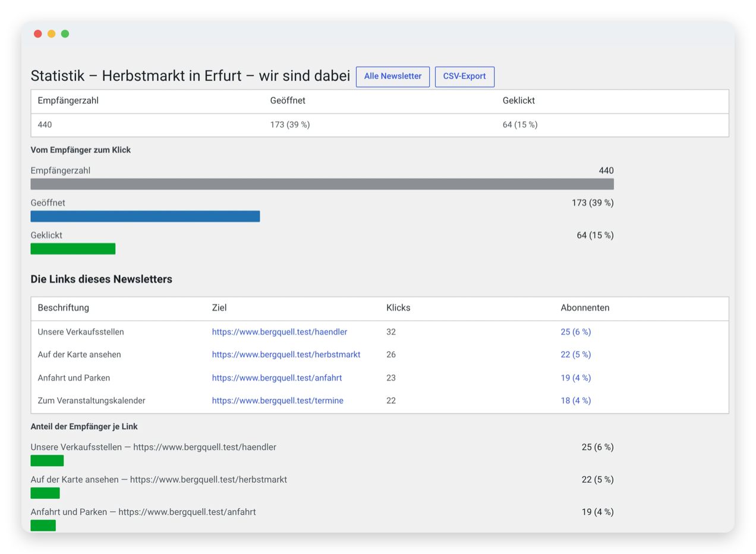
Task: Click the Empfängerzahl header in summary table
Action: pos(68,100)
